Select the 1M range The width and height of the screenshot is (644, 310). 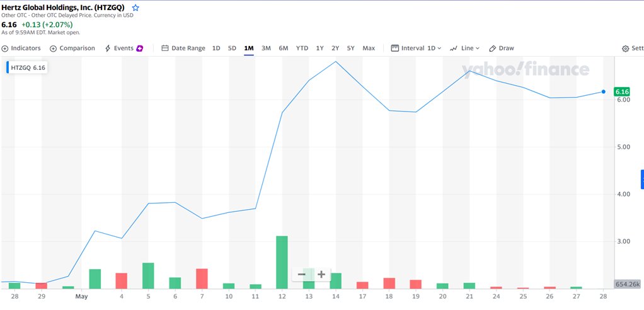pyautogui.click(x=249, y=48)
